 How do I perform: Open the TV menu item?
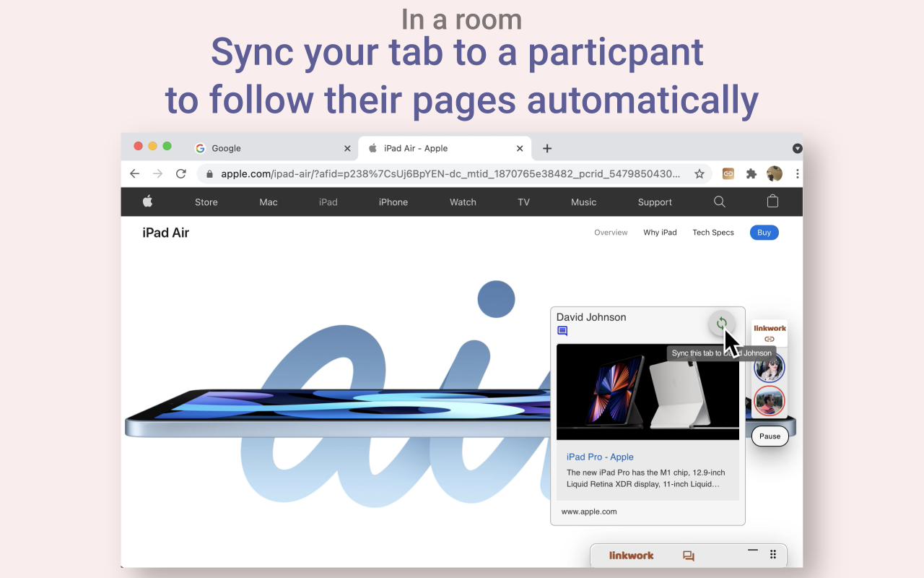pyautogui.click(x=524, y=202)
